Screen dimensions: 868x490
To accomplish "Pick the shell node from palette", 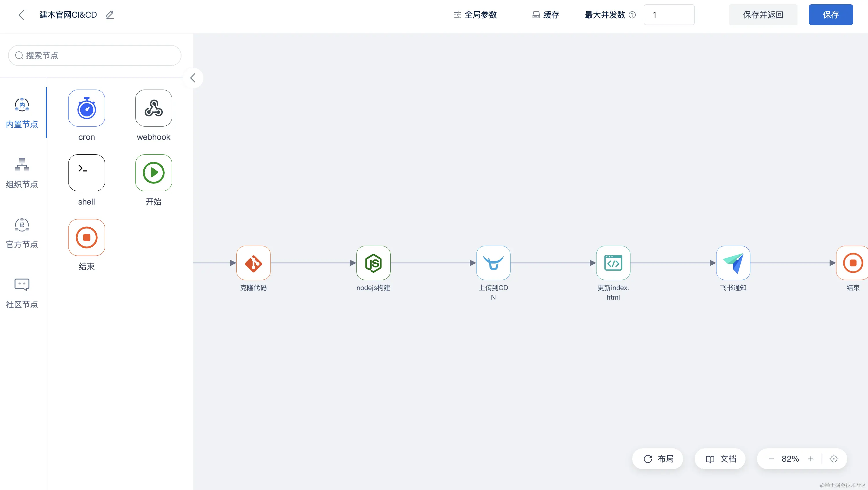I will 87,172.
